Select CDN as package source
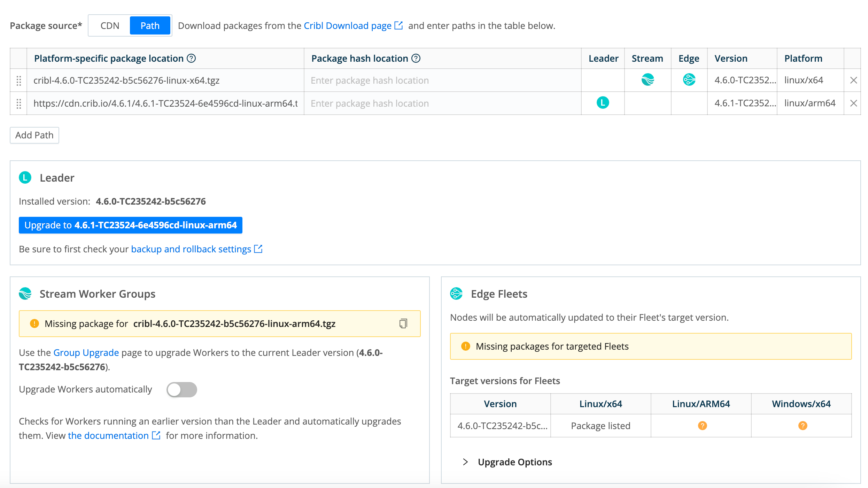 coord(110,26)
